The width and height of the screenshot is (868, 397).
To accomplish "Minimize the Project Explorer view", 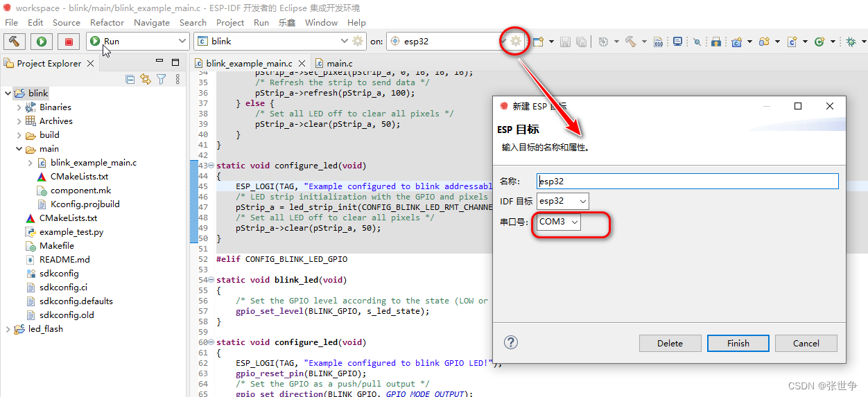I will point(159,62).
